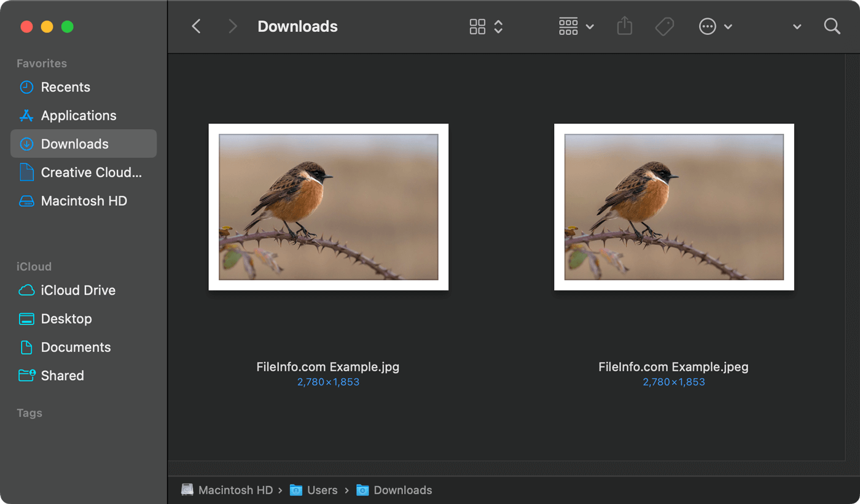The width and height of the screenshot is (860, 504).
Task: Click the forward navigation arrow
Action: 232,26
